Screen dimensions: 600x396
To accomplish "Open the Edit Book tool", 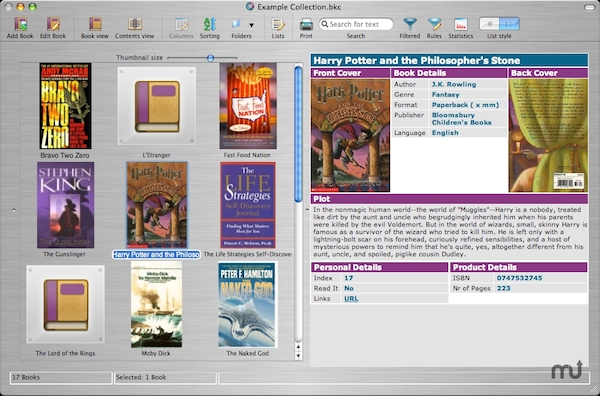I will 53,24.
